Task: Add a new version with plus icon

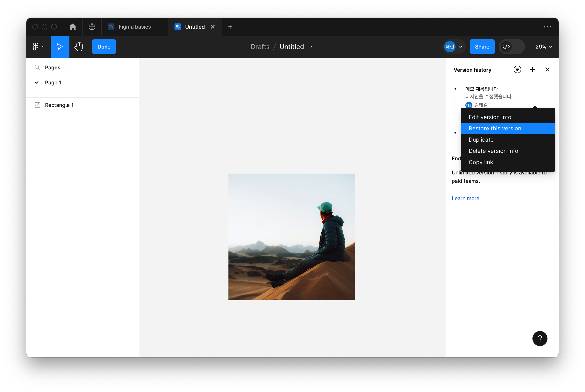Action: pyautogui.click(x=532, y=69)
